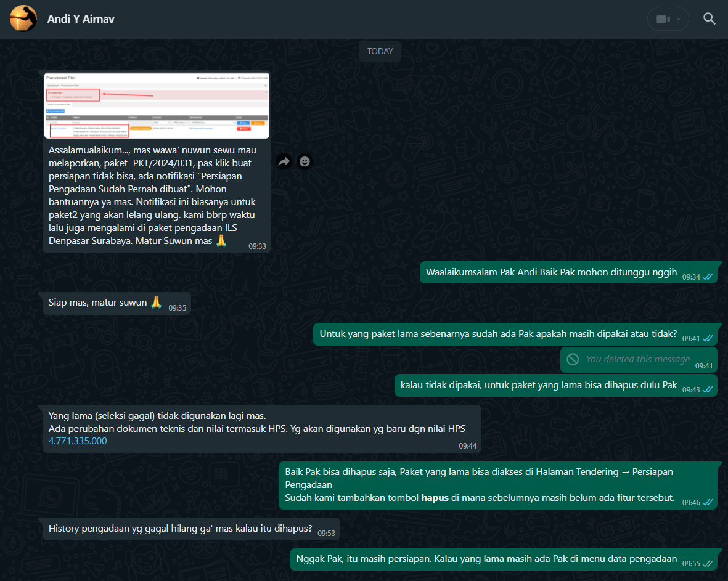The height and width of the screenshot is (581, 728).
Task: Select 'You deleted this message' bubble
Action: pos(639,360)
